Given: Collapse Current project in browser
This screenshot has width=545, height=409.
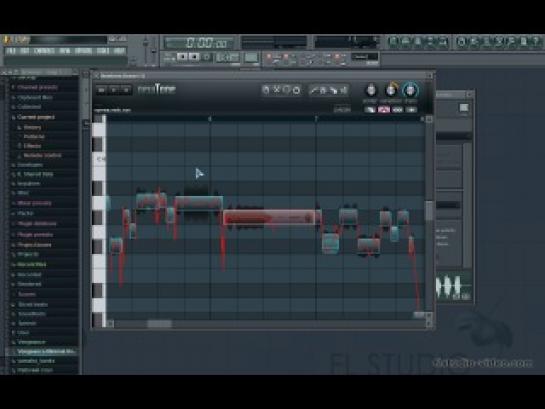Looking at the screenshot, I should (x=36, y=117).
